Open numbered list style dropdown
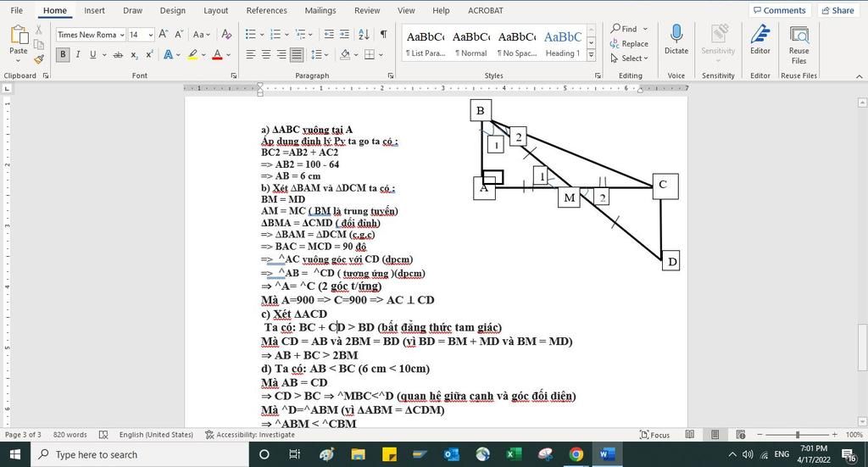The image size is (868, 467). (x=287, y=34)
